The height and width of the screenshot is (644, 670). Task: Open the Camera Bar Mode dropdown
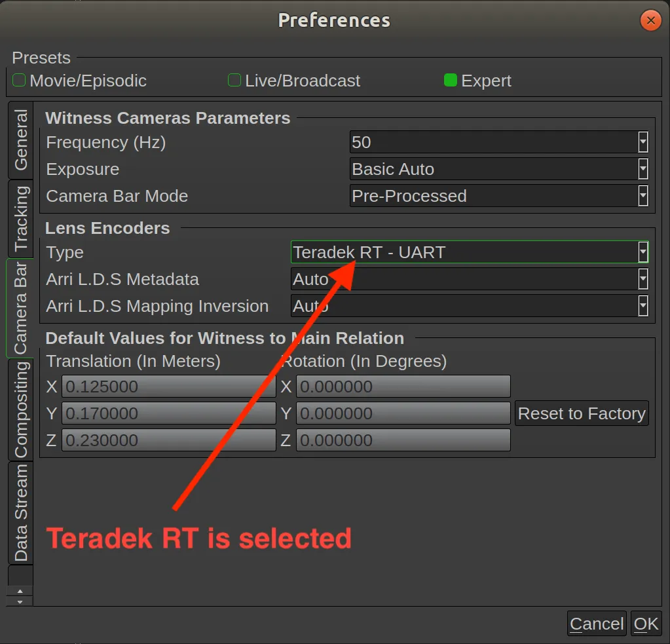(499, 196)
